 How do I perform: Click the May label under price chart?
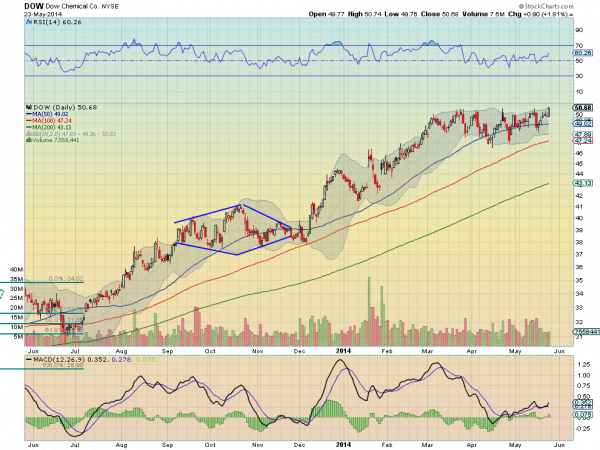515,351
